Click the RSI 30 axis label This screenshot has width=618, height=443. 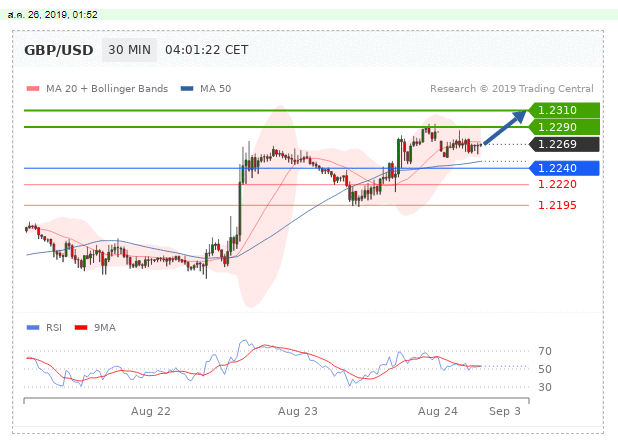point(545,387)
